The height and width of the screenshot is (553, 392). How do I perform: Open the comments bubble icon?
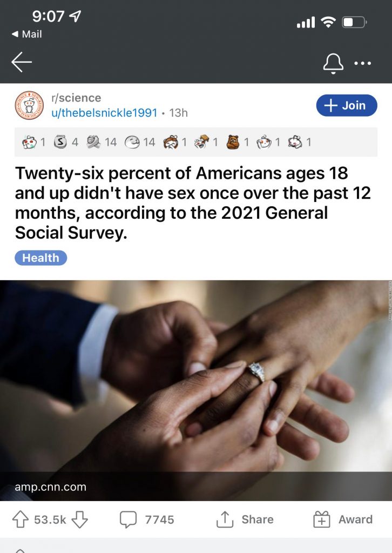coord(128,520)
